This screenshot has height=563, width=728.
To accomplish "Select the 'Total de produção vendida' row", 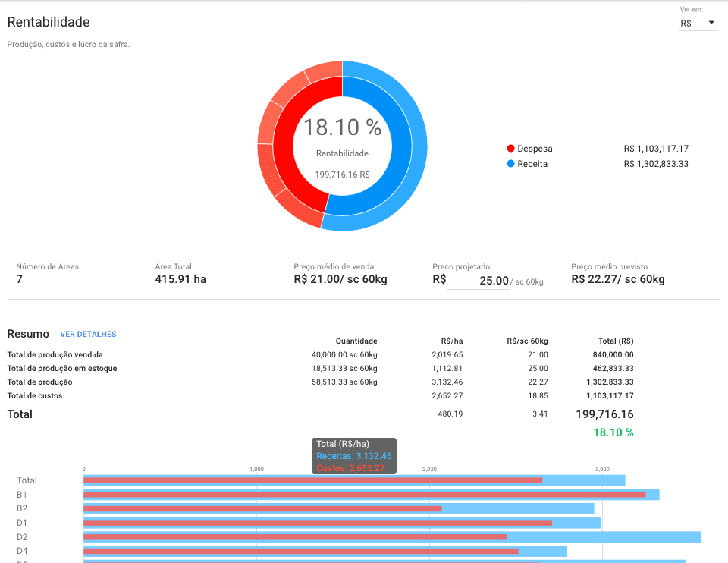I will [55, 354].
